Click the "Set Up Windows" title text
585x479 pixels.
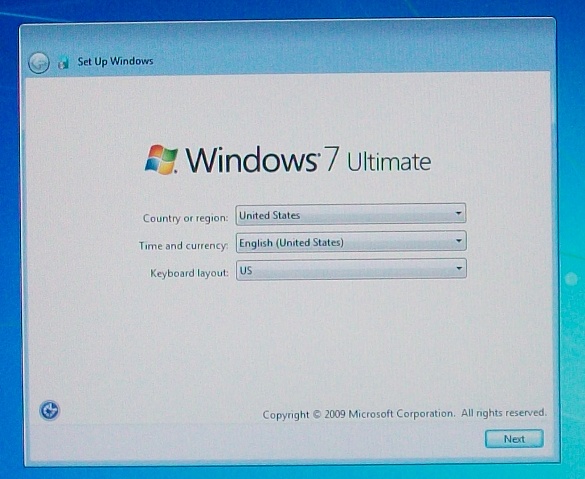click(115, 61)
